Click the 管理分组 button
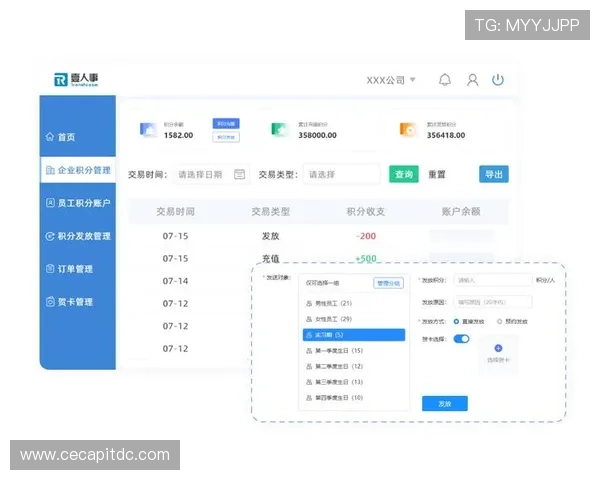Viewport: 600px width, 480px height. (388, 283)
